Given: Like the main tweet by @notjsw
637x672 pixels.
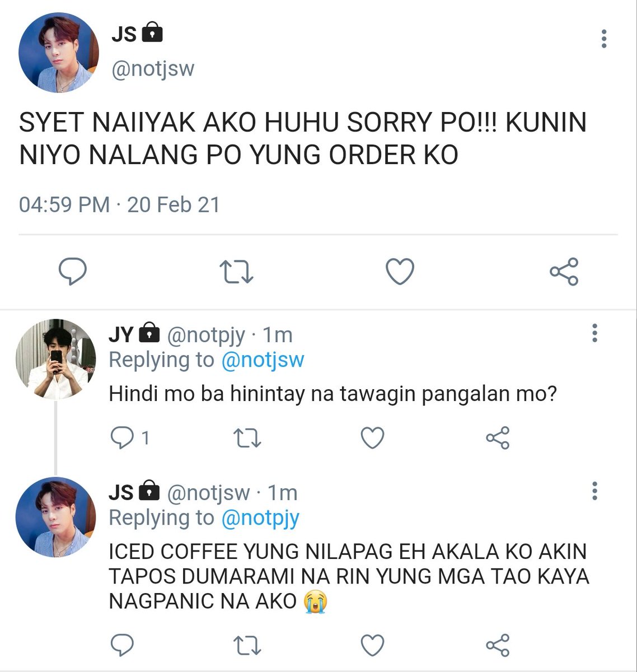Looking at the screenshot, I should tap(400, 272).
